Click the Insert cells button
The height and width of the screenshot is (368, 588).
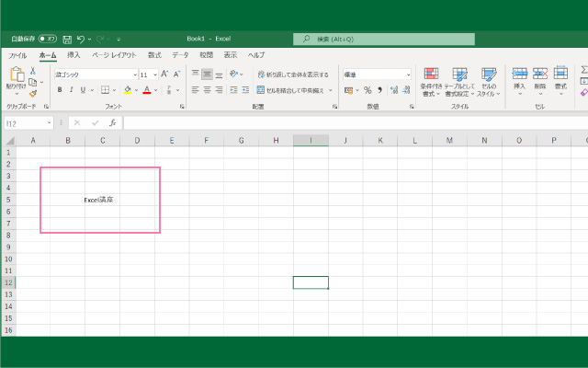519,82
